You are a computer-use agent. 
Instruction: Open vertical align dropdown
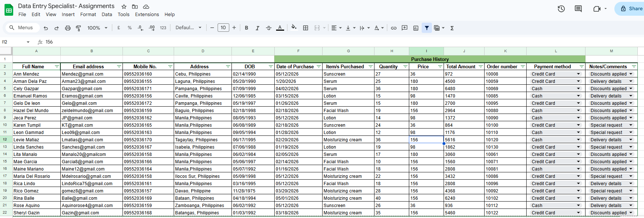click(x=350, y=28)
